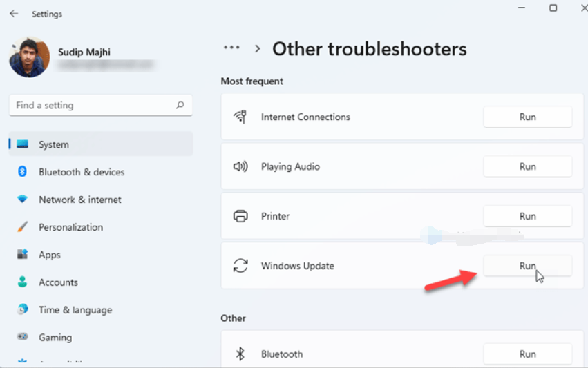This screenshot has width=588, height=368.
Task: Run the Internet Connections troubleshooter
Action: coord(527,117)
